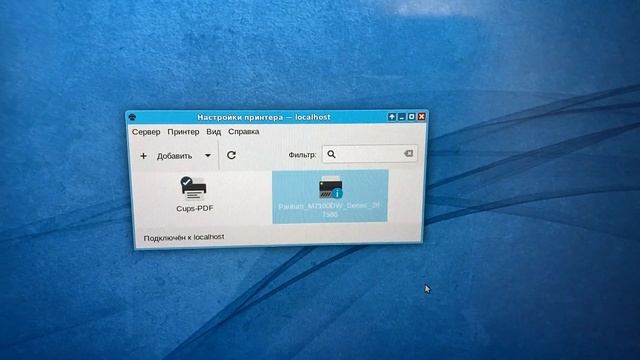640x360 pixels.
Task: Minimize the Настройки принтера window
Action: (402, 117)
